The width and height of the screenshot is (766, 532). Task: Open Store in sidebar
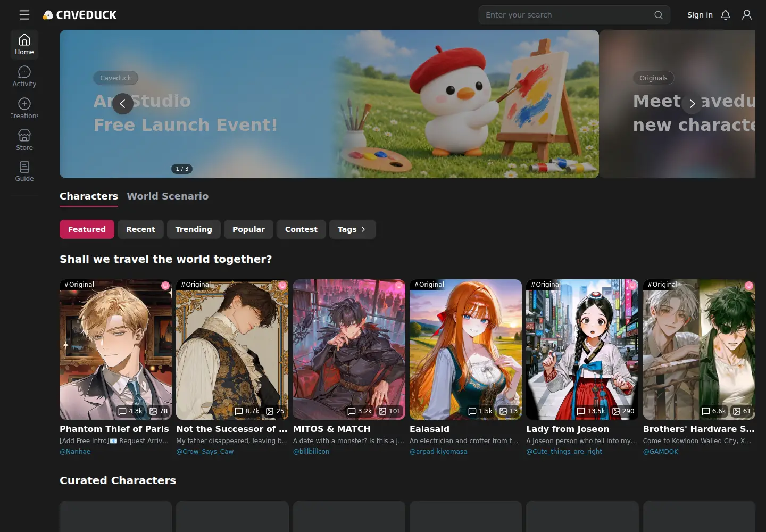pos(24,140)
